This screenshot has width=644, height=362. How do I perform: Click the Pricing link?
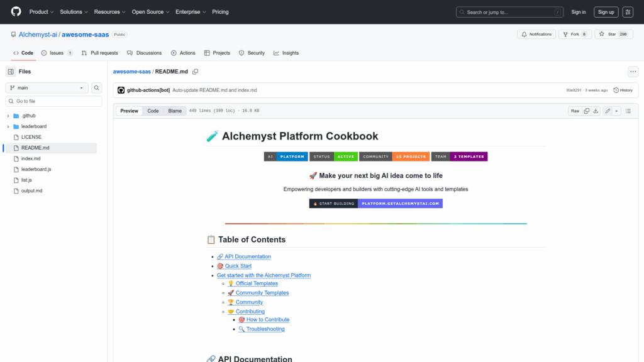(221, 12)
